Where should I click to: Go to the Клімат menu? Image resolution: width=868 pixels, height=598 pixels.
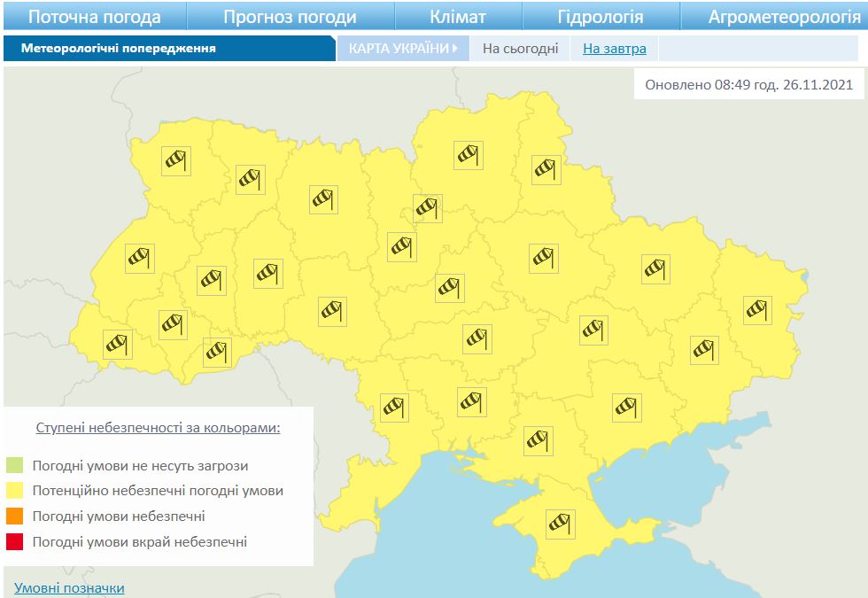click(458, 17)
